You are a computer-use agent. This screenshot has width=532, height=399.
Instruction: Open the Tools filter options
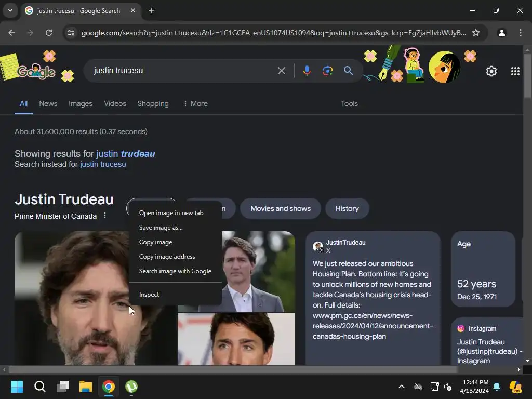[349, 103]
